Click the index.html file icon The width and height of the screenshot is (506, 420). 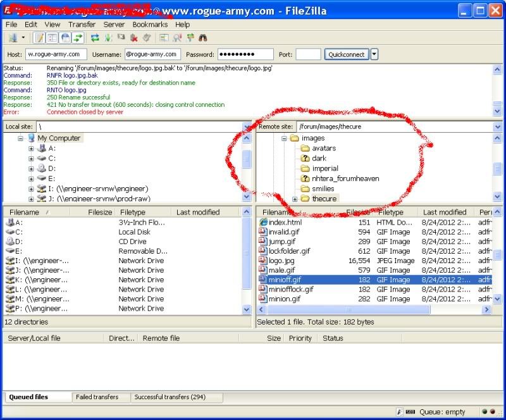coord(263,222)
